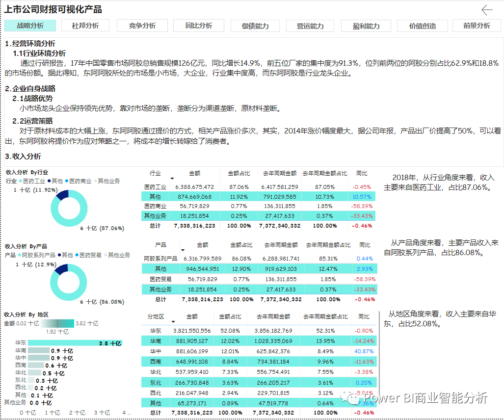Click 3,821,550,556 amount cell
The height and width of the screenshot is (420, 504).
point(192,331)
